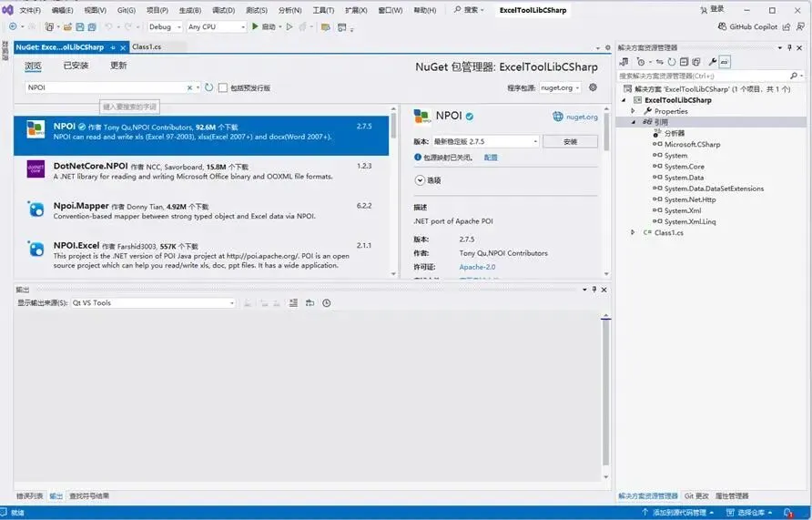This screenshot has width=812, height=520.
Task: Collapse the ExcelToolLibCSharp project node
Action: 624,100
